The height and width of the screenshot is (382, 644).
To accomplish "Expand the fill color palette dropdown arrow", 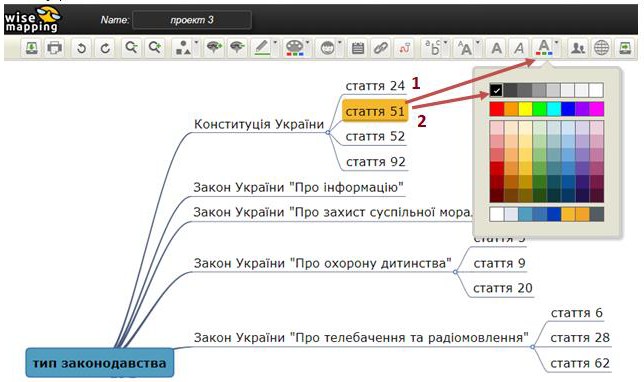I will click(x=308, y=42).
